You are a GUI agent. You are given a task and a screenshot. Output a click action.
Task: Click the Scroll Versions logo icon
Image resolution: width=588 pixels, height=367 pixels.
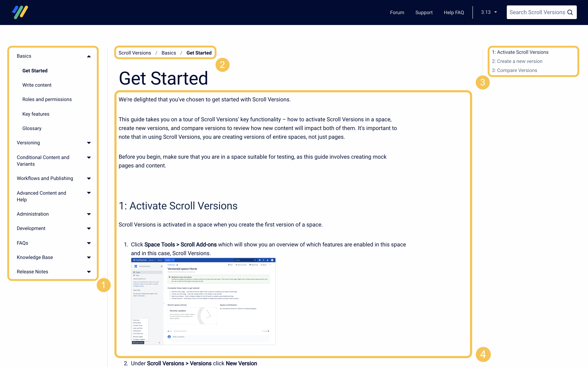coord(20,12)
